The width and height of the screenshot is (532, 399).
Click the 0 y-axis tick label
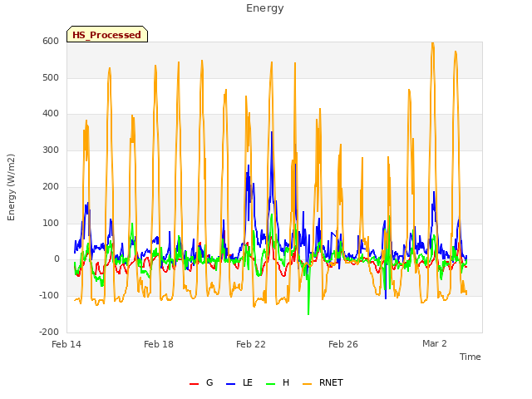pos(57,259)
